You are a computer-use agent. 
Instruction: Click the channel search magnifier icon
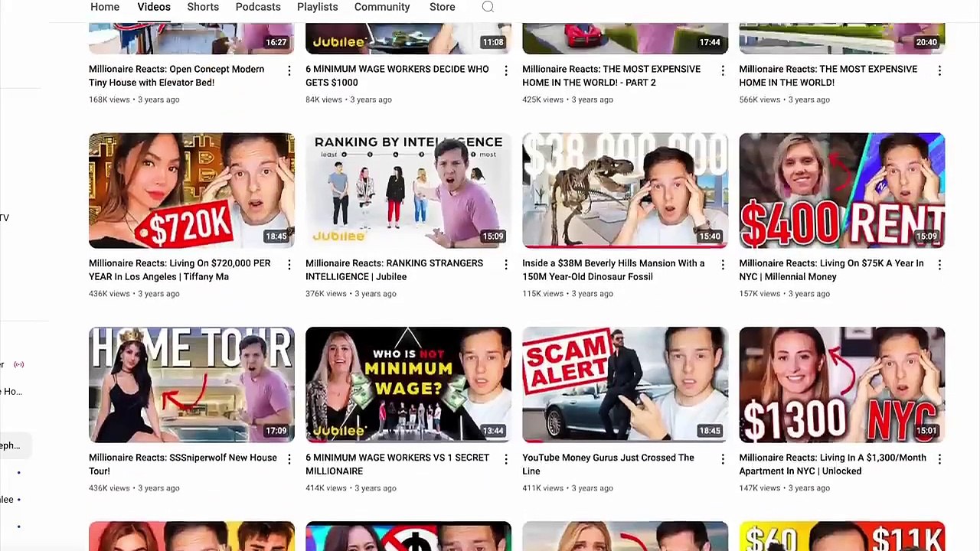point(488,7)
